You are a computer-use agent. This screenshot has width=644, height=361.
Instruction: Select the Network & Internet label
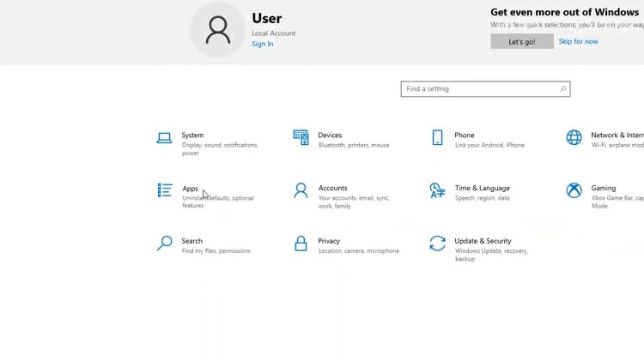pos(617,135)
